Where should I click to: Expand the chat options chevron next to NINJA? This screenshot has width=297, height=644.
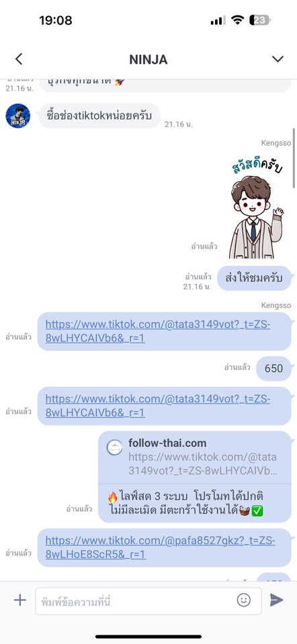(x=278, y=59)
